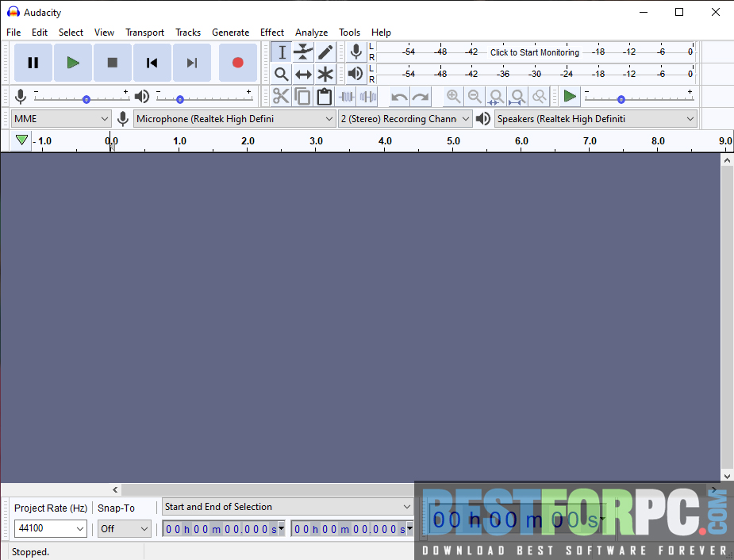Click the vertical scrollbar up arrow
Screen dimensions: 734x560
(x=727, y=160)
